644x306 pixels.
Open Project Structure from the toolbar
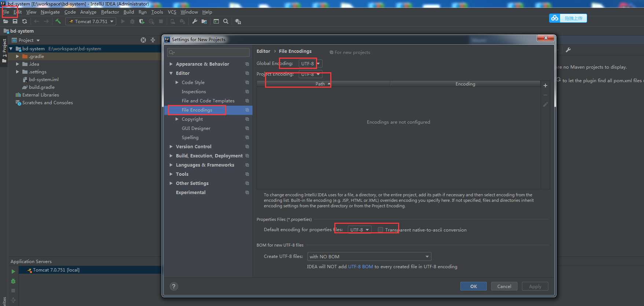[204, 22]
